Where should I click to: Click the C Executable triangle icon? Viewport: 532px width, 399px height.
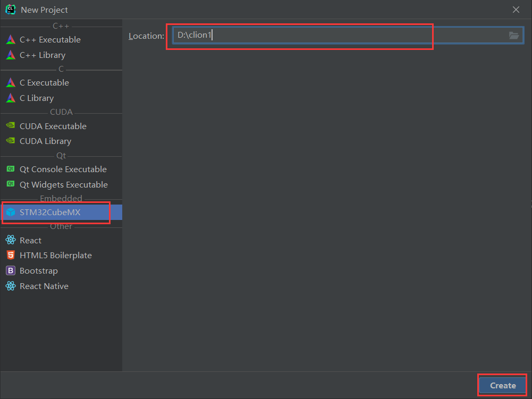click(x=11, y=82)
